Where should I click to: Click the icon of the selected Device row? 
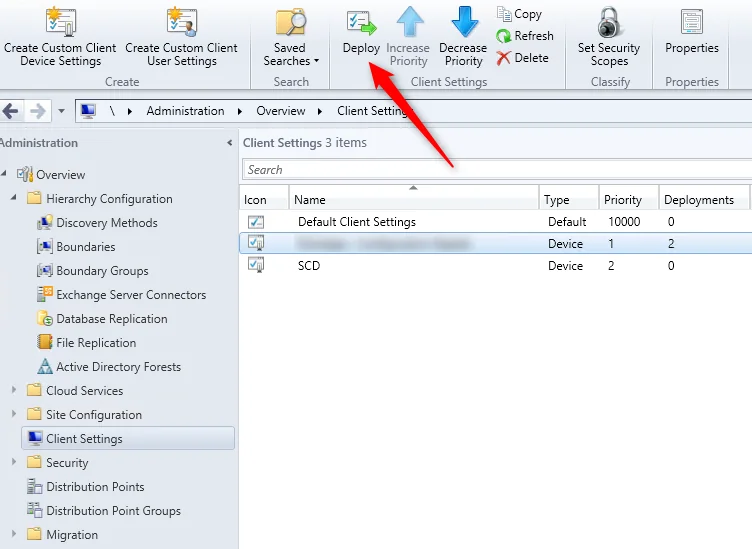click(256, 243)
